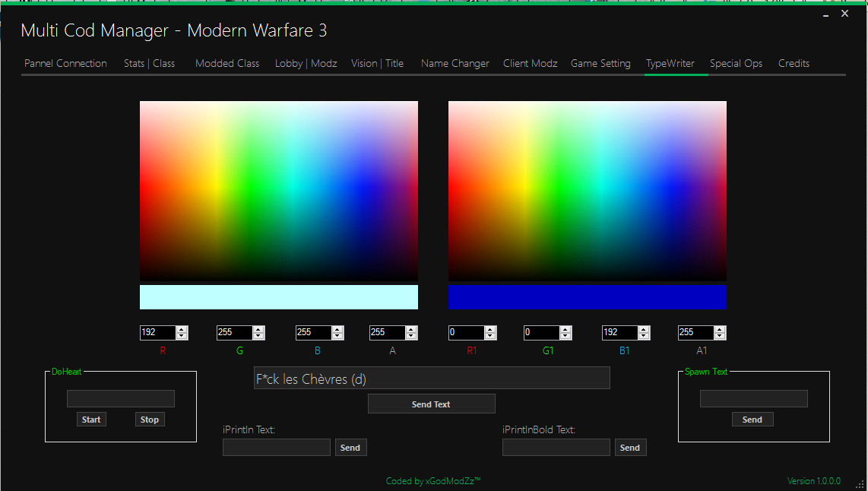Click the typewriter text field with F*ck les Chèvres
This screenshot has width=868, height=491.
point(432,378)
